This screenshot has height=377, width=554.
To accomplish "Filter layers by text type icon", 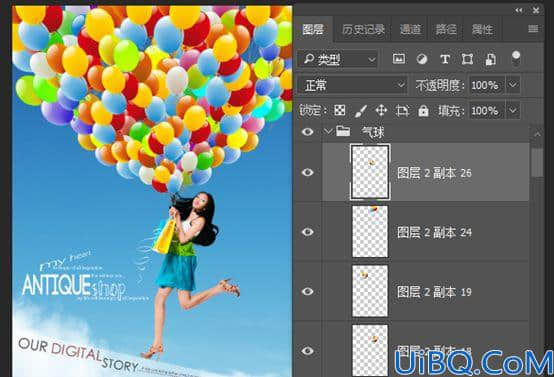I will pyautogui.click(x=445, y=59).
